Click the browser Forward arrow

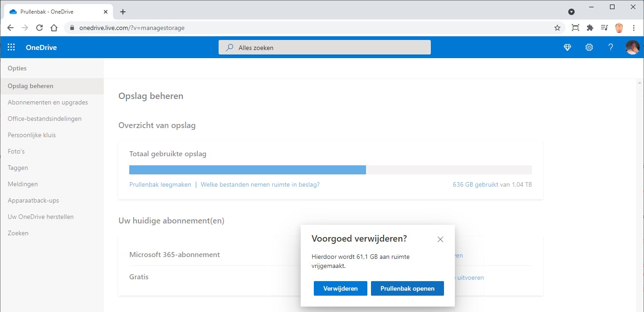[x=25, y=28]
